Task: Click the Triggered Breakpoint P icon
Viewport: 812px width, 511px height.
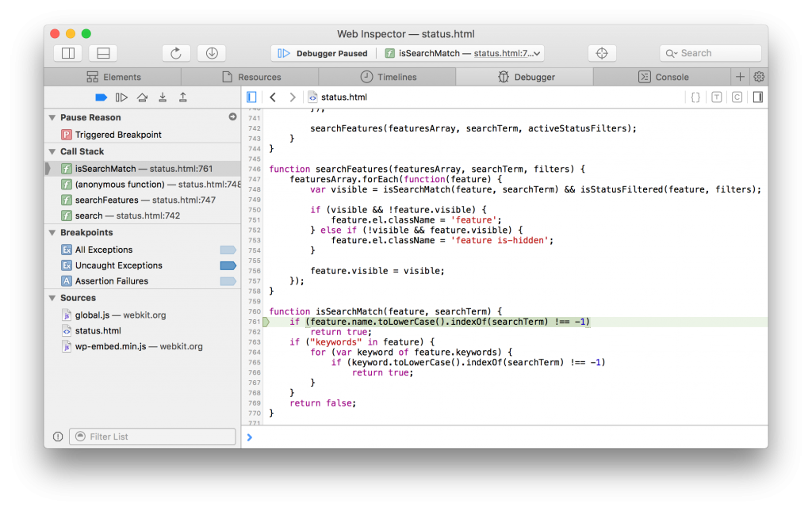Action: (67, 135)
